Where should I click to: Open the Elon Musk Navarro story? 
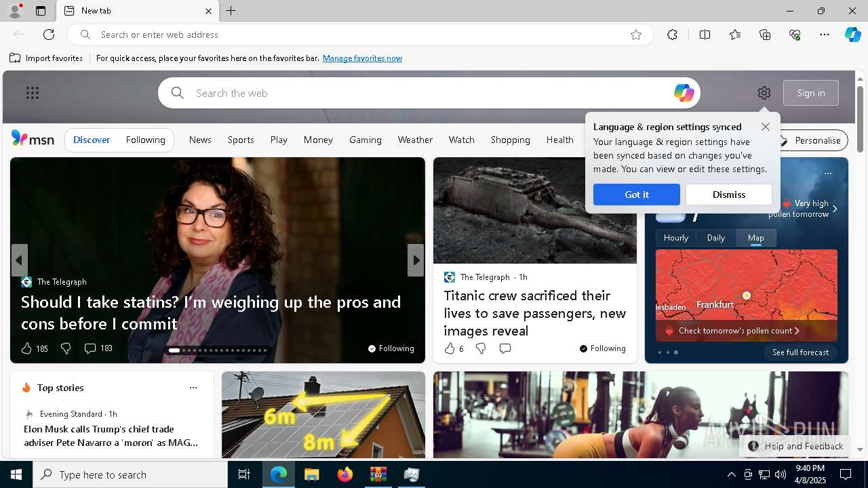(x=111, y=436)
